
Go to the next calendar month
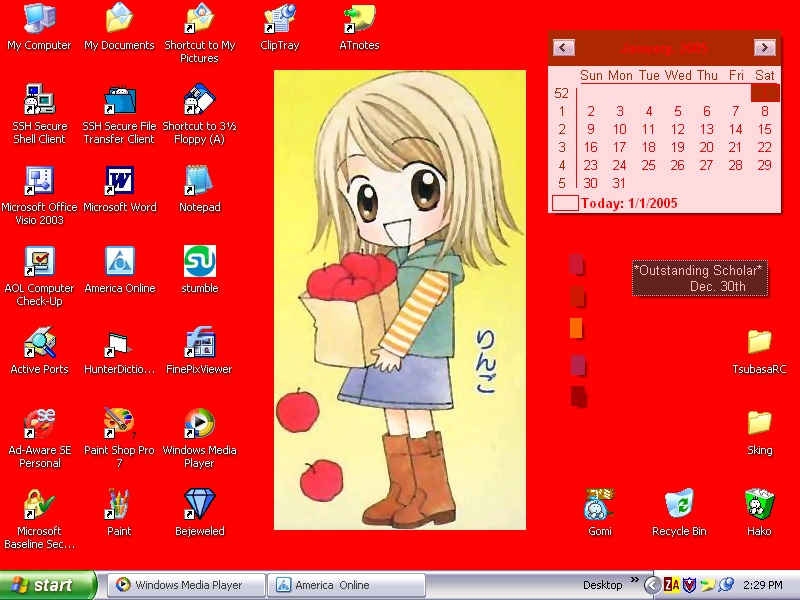pos(765,47)
